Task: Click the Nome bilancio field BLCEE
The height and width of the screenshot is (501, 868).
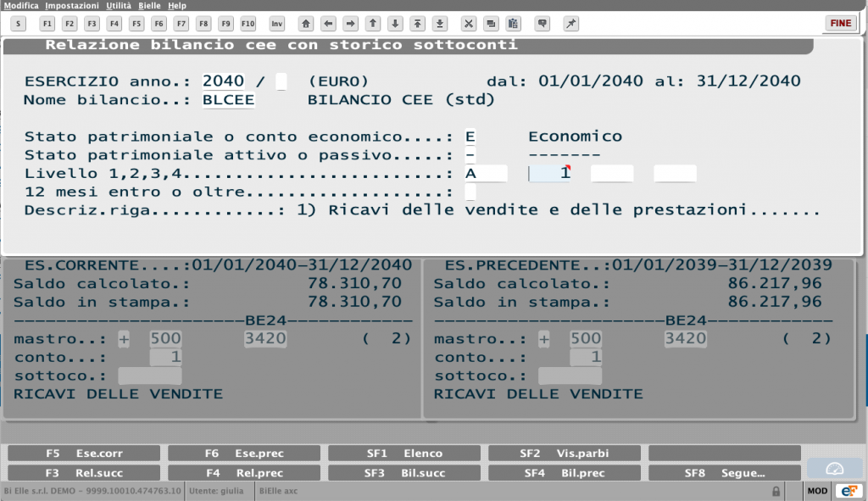Action: [x=228, y=100]
